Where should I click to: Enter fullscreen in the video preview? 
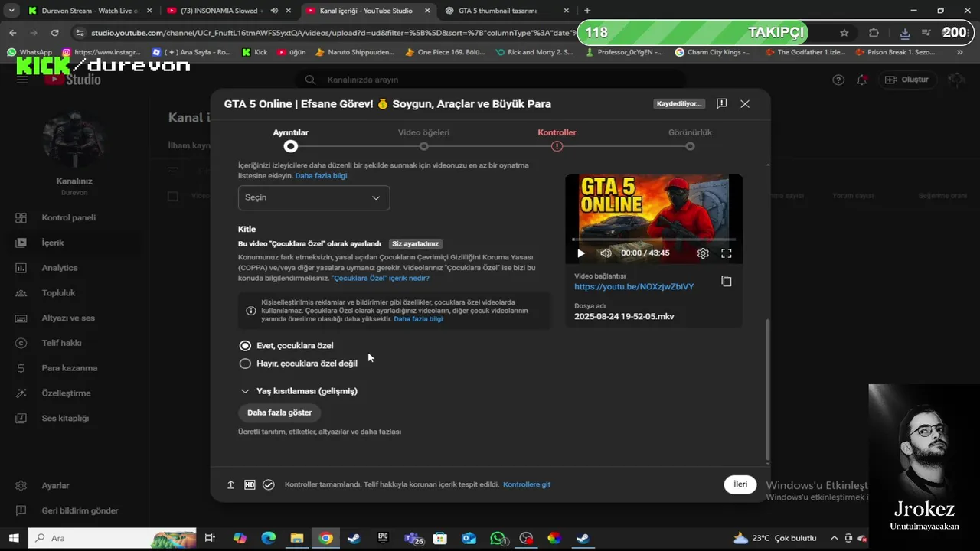(x=727, y=253)
